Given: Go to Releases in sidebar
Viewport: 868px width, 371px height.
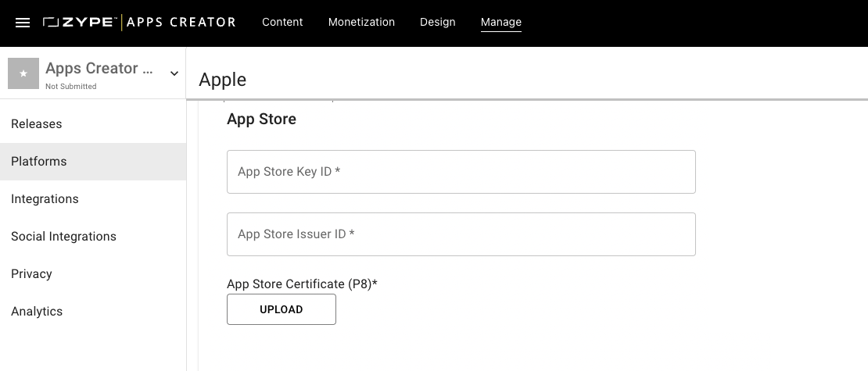Looking at the screenshot, I should click(x=93, y=124).
